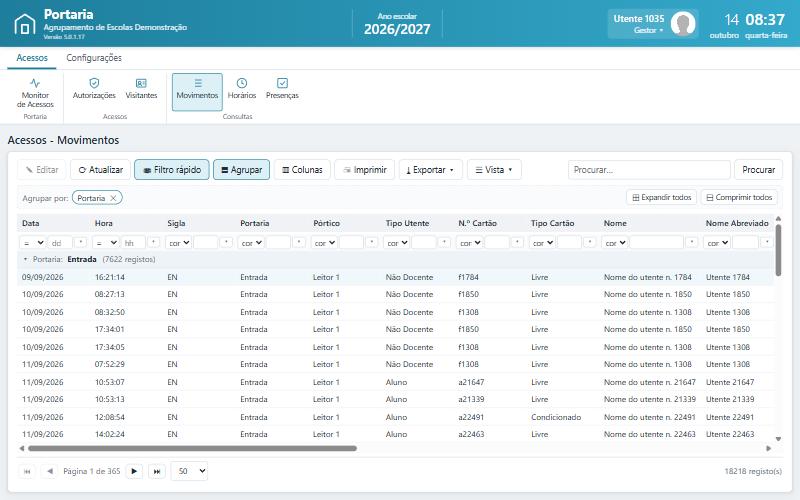Open page size dropdown showing 50
The height and width of the screenshot is (500, 800).
coord(189,471)
